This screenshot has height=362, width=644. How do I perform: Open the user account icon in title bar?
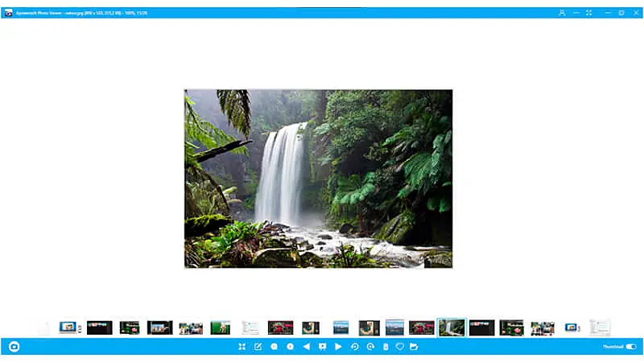coord(562,13)
